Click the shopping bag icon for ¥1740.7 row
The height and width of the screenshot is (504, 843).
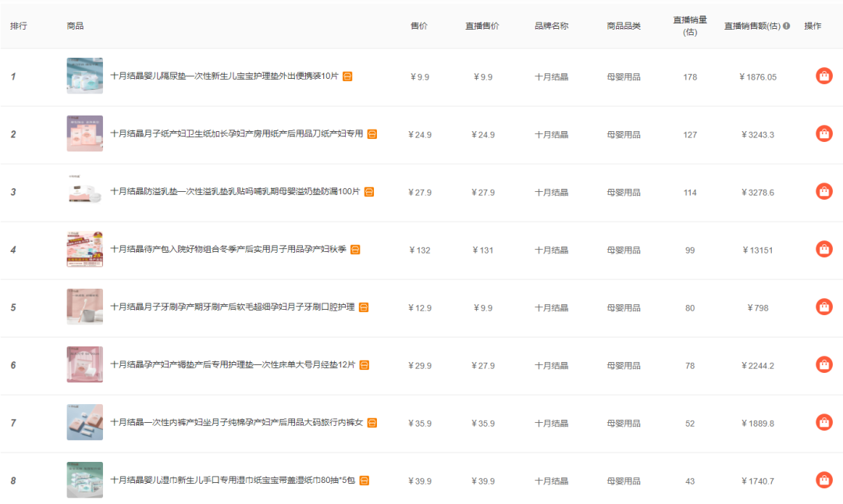click(x=823, y=480)
